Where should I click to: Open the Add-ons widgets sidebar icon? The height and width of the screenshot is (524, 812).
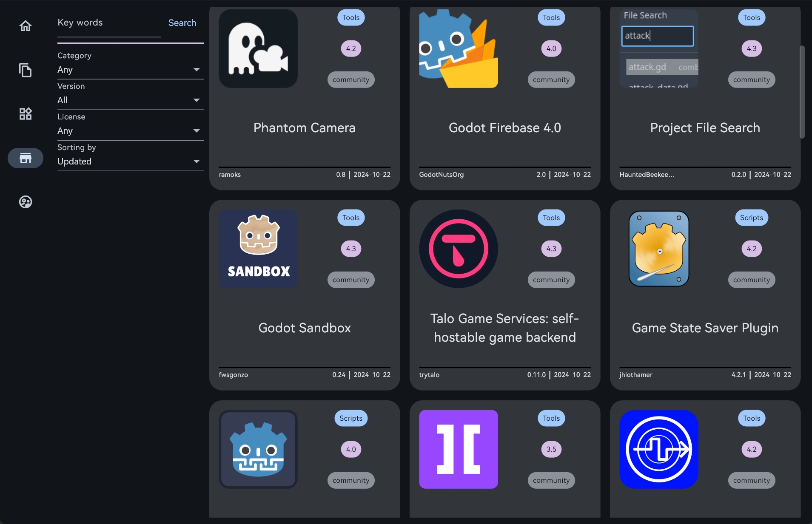26,113
